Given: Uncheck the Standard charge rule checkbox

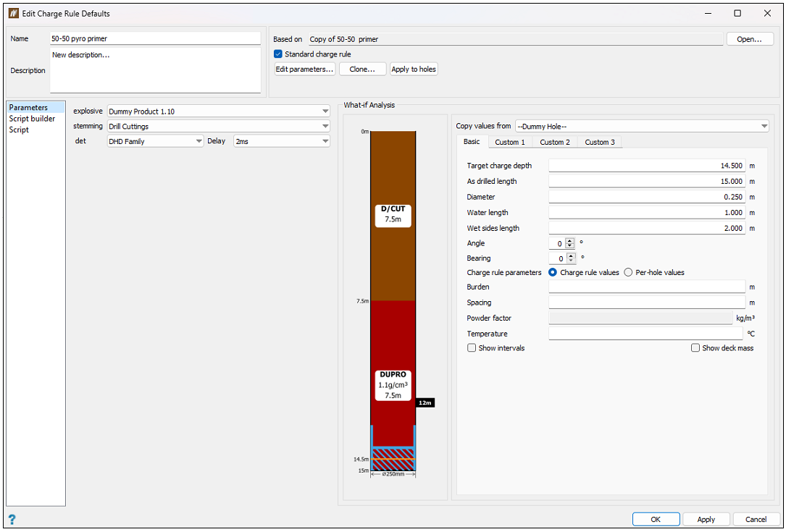Looking at the screenshot, I should [x=278, y=54].
